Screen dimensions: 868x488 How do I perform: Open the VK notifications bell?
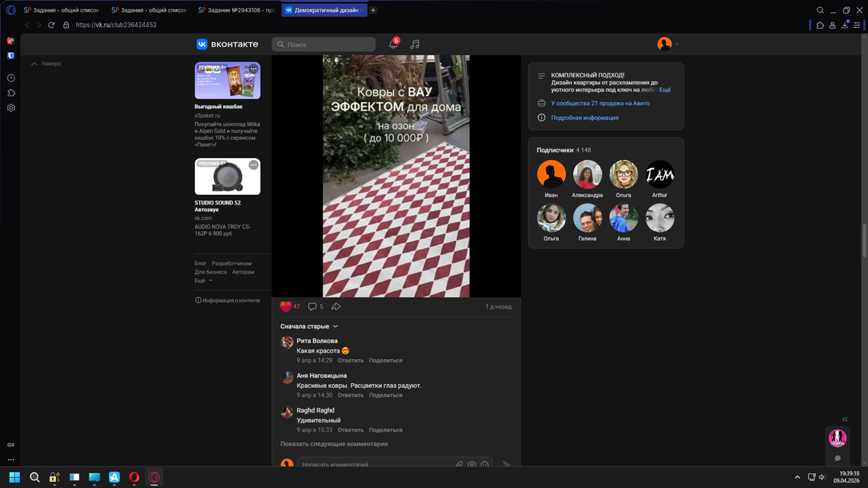tap(393, 45)
